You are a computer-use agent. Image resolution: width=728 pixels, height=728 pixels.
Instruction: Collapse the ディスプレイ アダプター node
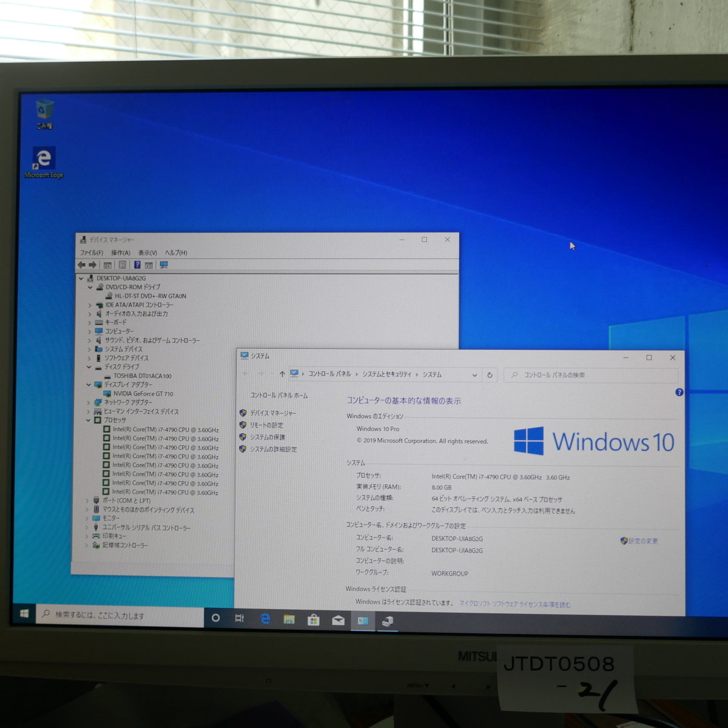(89, 385)
